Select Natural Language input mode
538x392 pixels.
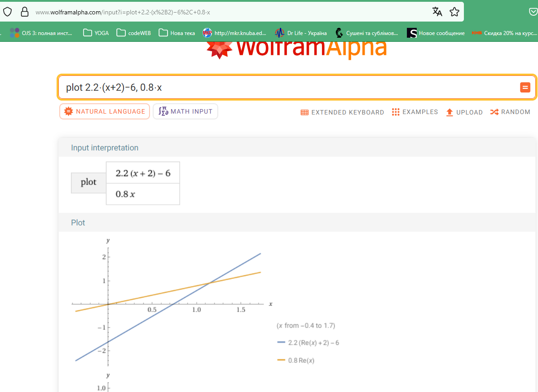pos(105,111)
